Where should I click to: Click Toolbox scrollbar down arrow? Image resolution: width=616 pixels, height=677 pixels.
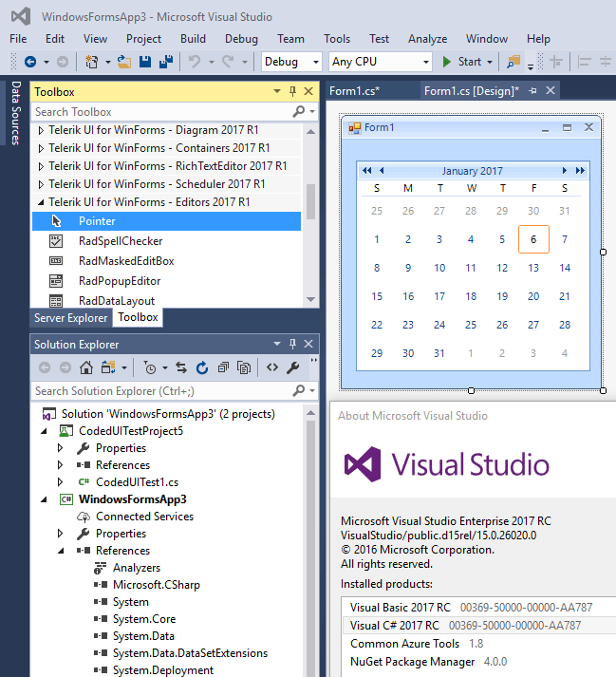(310, 299)
